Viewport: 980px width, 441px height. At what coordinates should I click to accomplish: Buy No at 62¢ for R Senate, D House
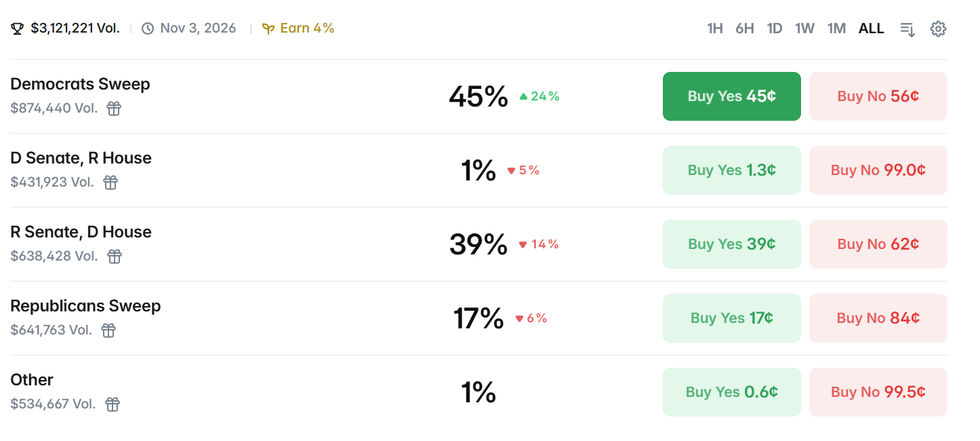[x=878, y=244]
